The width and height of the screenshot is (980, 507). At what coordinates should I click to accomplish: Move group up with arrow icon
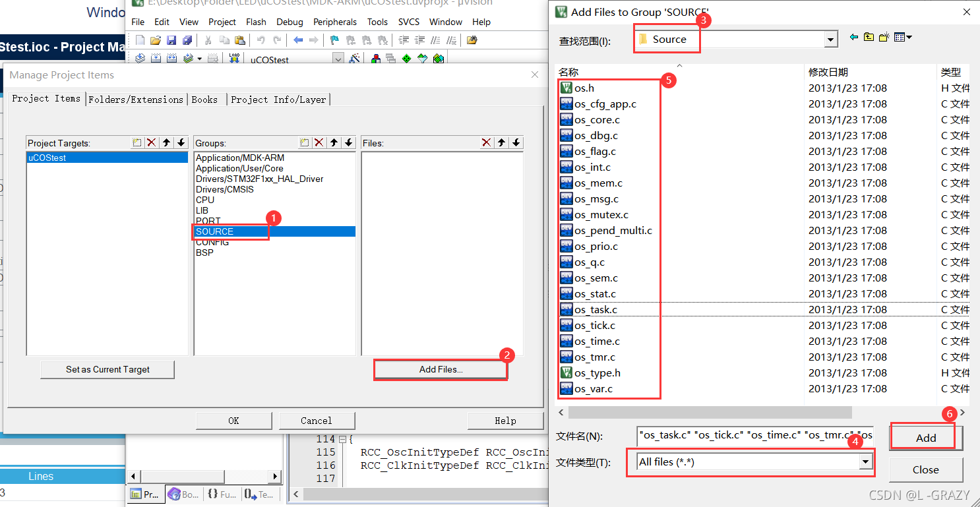click(334, 142)
